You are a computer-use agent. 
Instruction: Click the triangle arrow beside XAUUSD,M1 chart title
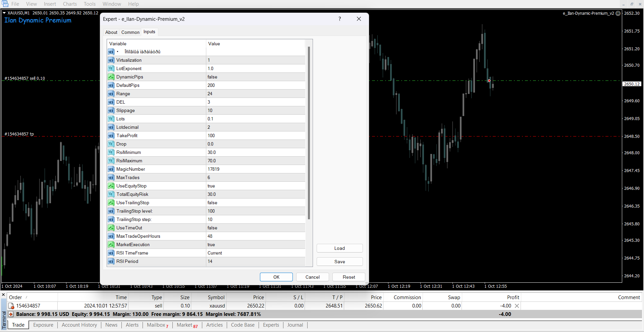(4, 13)
